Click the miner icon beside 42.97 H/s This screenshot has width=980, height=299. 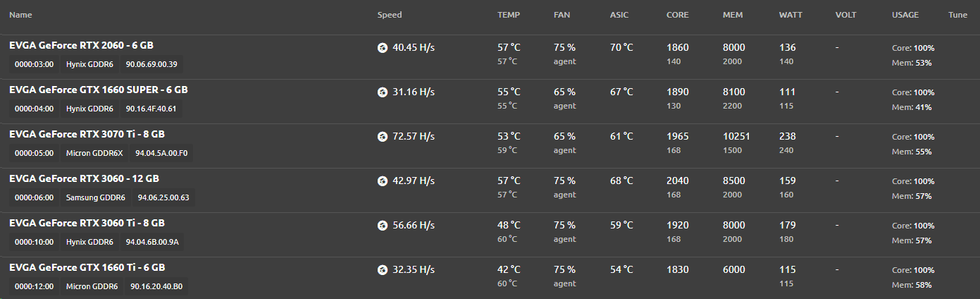tap(383, 181)
